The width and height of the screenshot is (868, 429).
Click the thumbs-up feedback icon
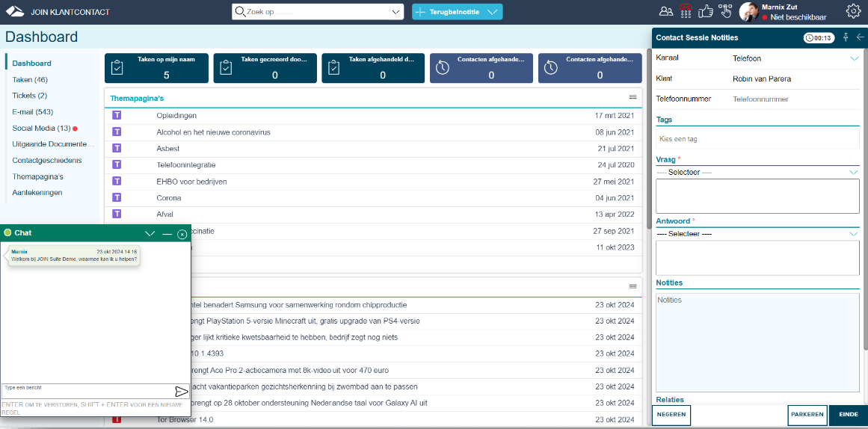pyautogui.click(x=705, y=11)
